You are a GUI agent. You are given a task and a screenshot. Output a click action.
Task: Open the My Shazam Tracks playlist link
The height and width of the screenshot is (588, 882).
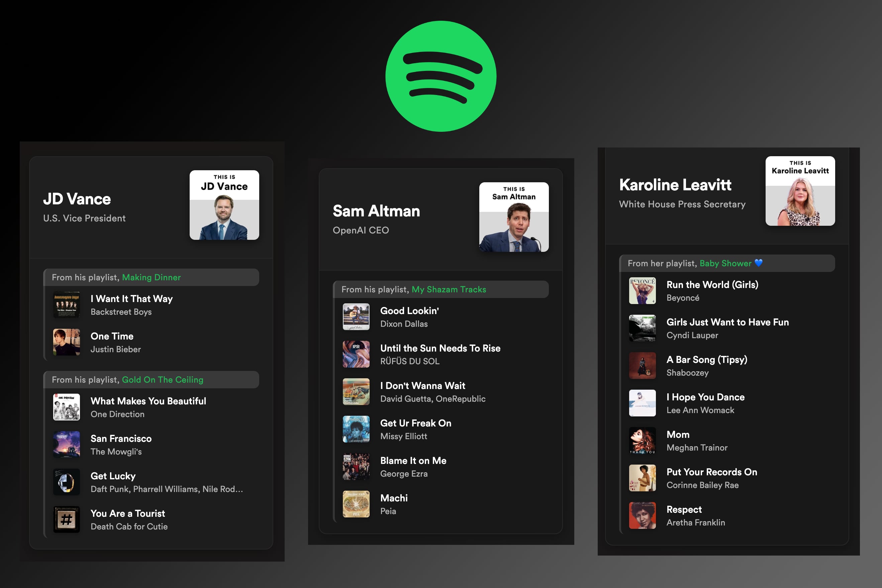(x=449, y=290)
